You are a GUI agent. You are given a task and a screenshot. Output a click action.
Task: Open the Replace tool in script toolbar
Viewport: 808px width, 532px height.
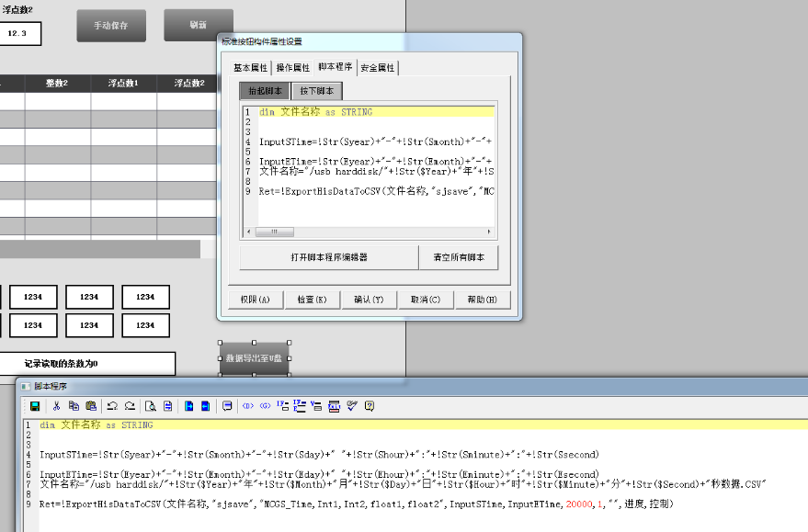tap(167, 406)
